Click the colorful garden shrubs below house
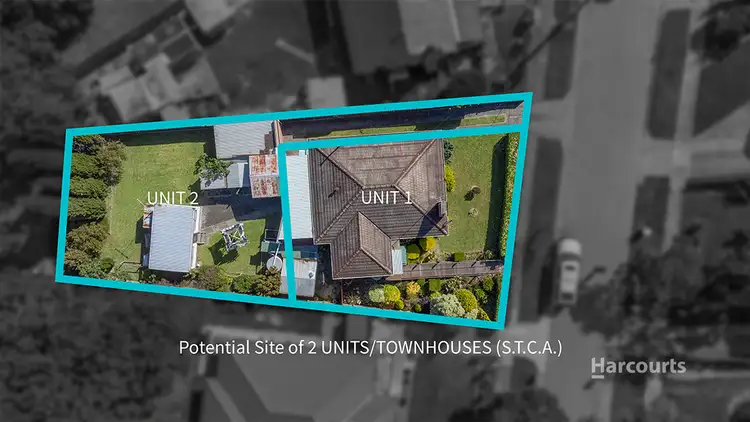Screen dimensions: 750x422 (x=430, y=296)
